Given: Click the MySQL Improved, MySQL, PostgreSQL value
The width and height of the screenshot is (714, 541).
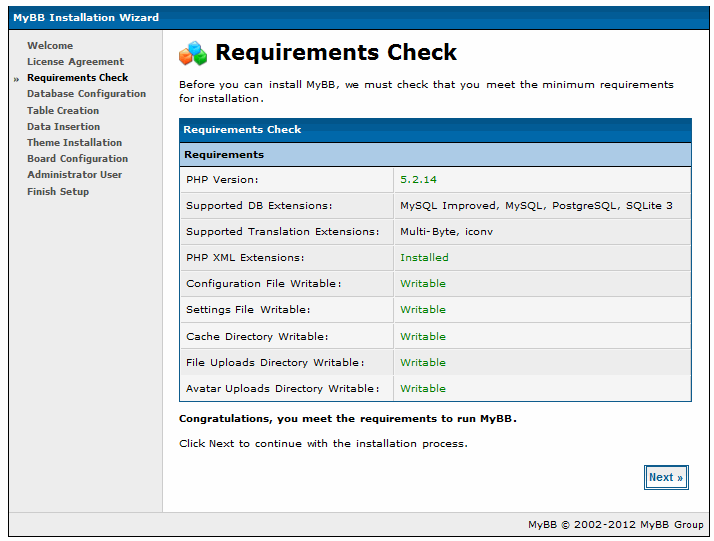Looking at the screenshot, I should [536, 206].
